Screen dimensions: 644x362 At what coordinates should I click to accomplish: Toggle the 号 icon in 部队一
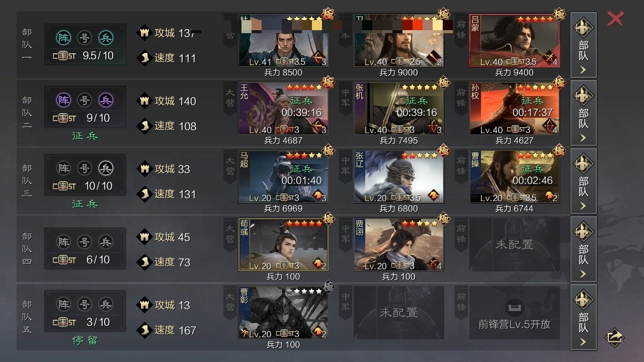click(85, 37)
